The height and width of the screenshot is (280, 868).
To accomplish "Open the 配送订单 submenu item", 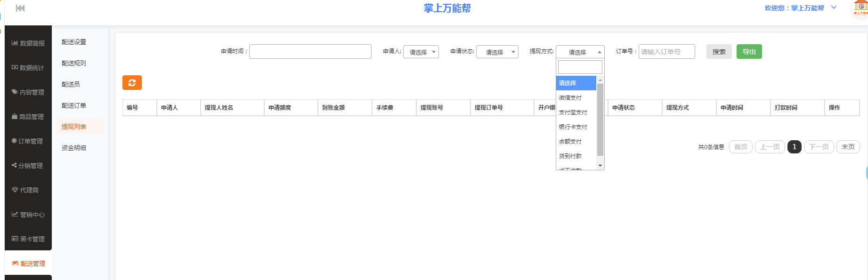I will point(74,105).
